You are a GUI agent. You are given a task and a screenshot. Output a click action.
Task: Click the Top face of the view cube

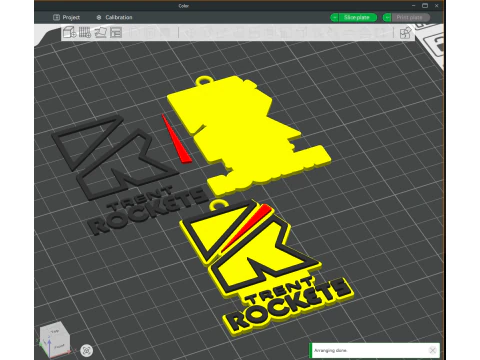(55, 331)
